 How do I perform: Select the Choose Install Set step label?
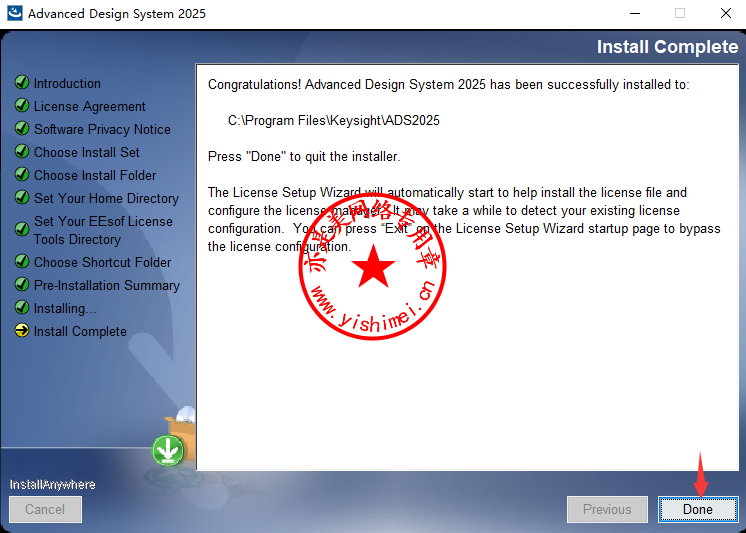tap(87, 152)
